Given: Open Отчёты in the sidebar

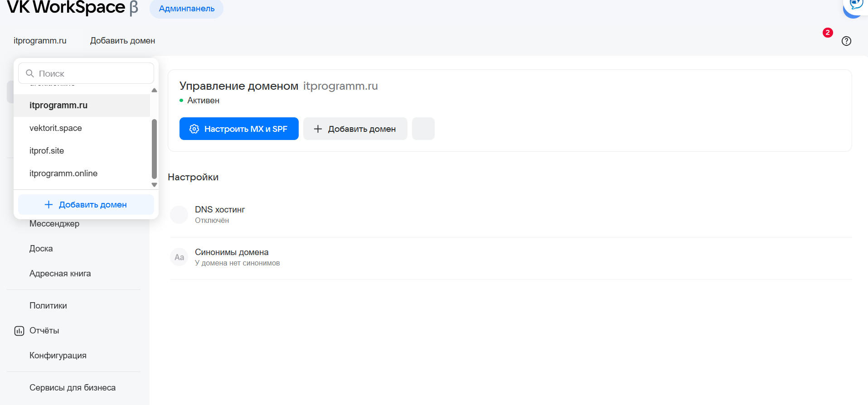Looking at the screenshot, I should point(44,331).
